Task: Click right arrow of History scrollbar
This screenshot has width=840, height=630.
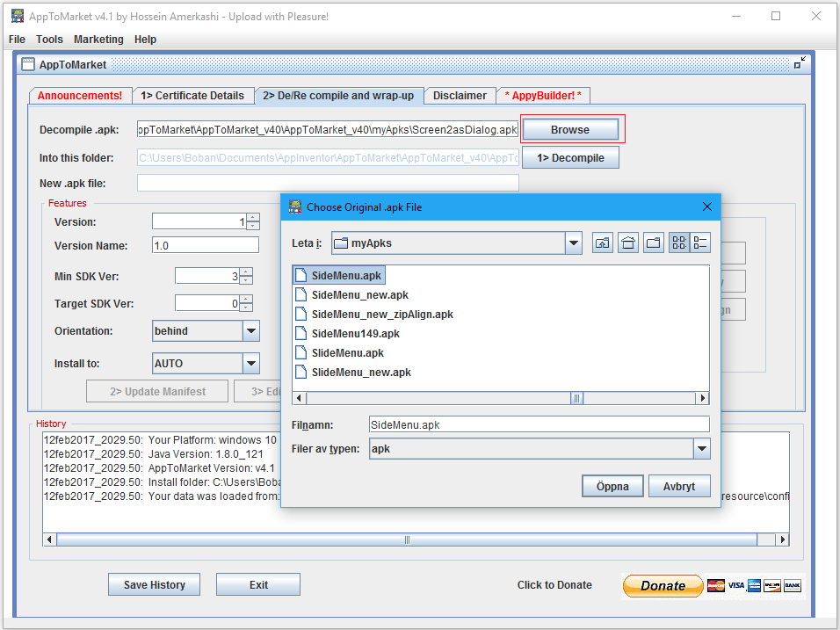Action: tap(783, 539)
